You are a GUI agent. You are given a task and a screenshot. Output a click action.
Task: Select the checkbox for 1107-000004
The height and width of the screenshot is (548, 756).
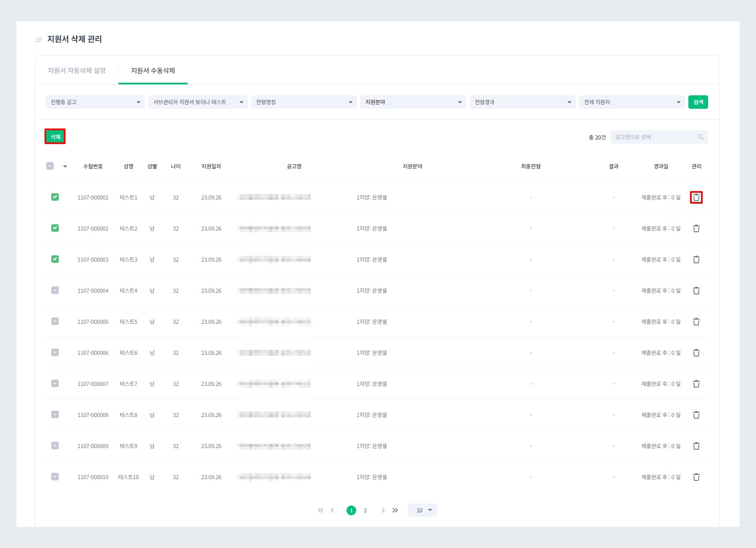pyautogui.click(x=55, y=290)
